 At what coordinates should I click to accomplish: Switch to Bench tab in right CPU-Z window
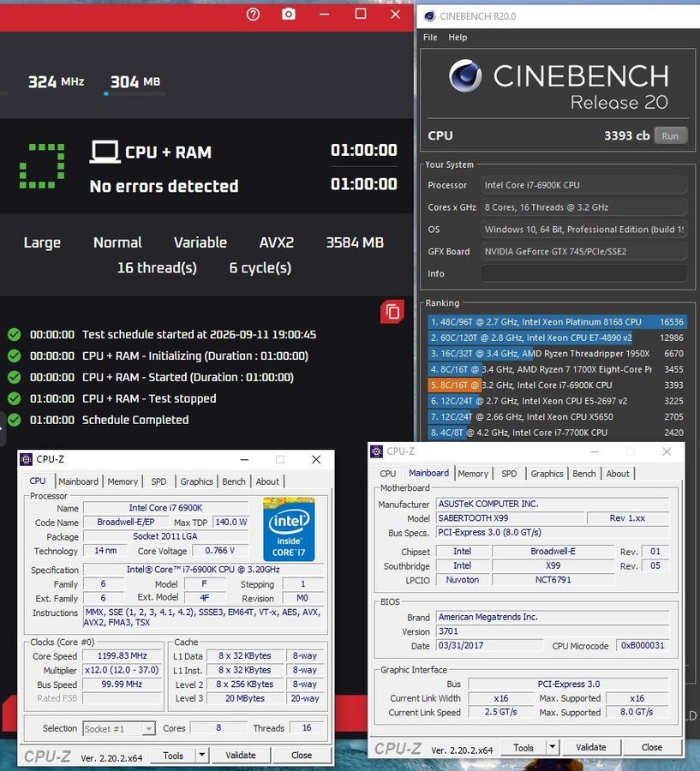584,474
